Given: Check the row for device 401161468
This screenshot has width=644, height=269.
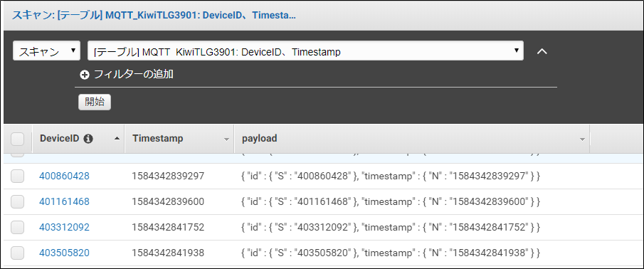Looking at the screenshot, I should (17, 201).
